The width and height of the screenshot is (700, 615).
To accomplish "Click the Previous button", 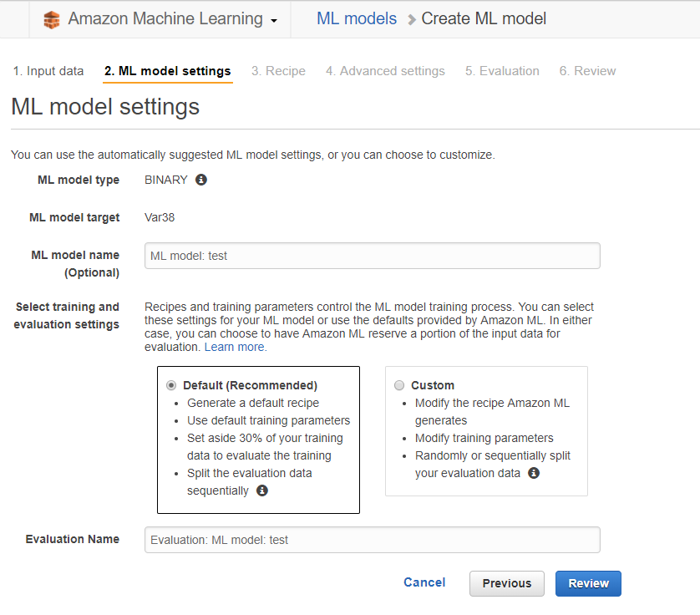I will tap(507, 583).
